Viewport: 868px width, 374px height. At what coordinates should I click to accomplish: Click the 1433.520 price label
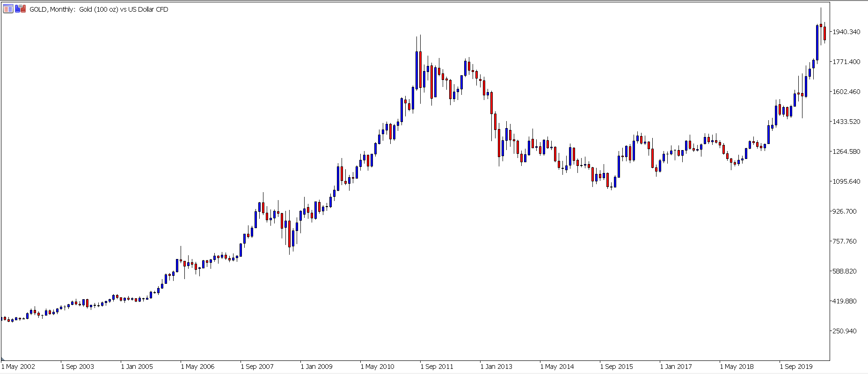846,122
